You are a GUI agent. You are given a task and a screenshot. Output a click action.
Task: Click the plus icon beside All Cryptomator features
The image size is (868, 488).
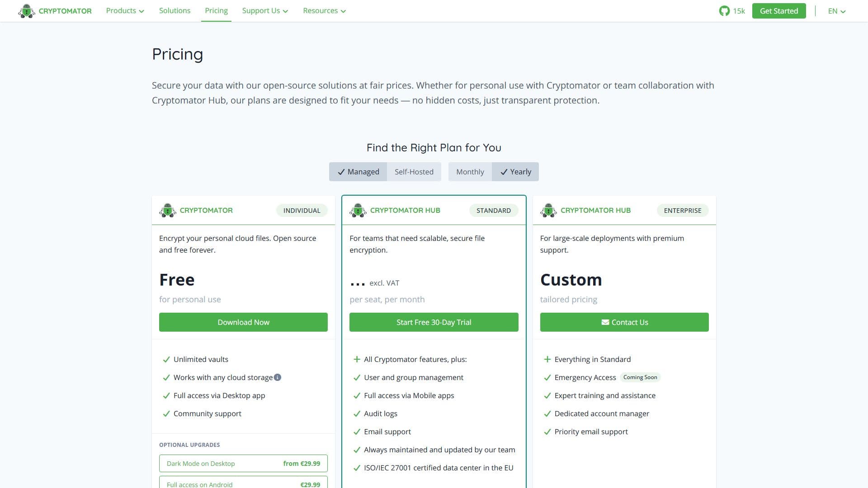coord(357,360)
